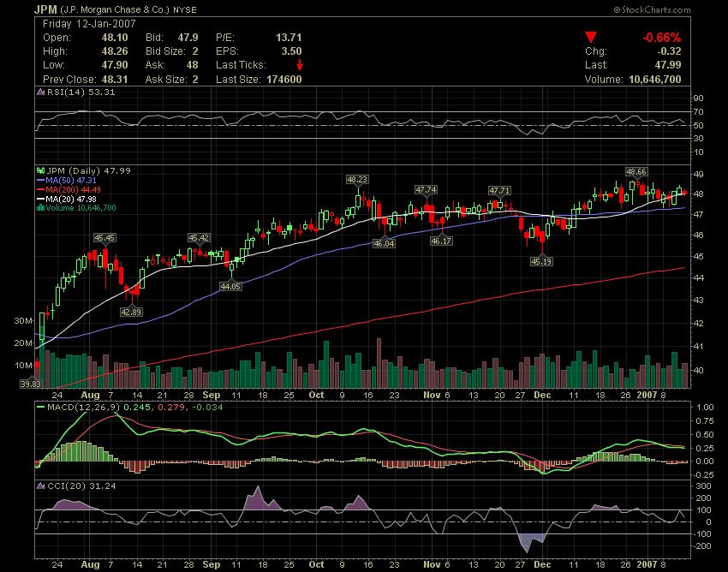Viewport: 728px width, 572px height.
Task: Click the red down triangle beside -0.66%
Action: [x=591, y=37]
